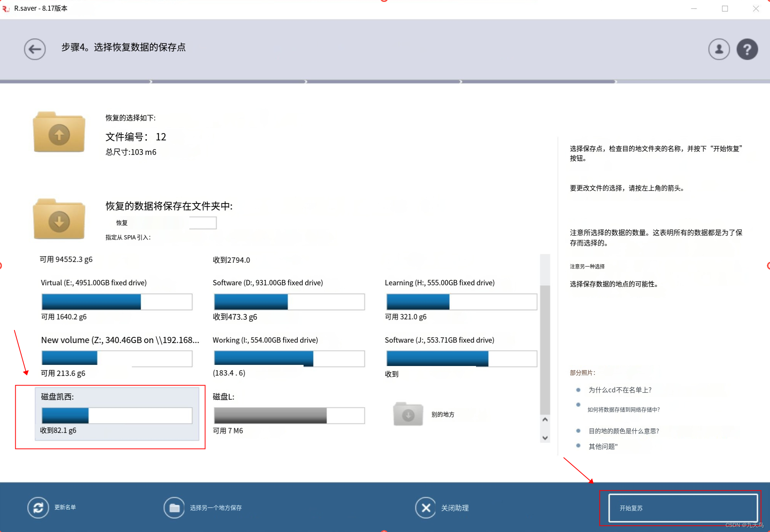Click the 更新名单 refresh icon
The width and height of the screenshot is (770, 532).
(38, 508)
